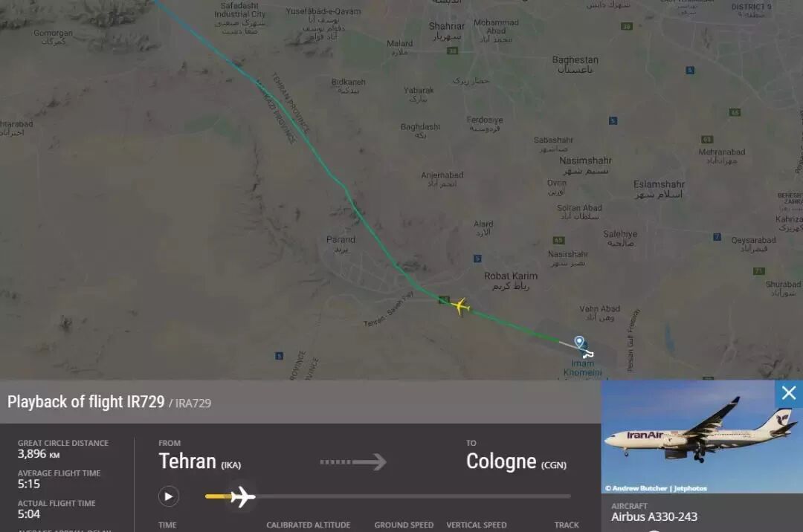Click the route arrow between Tehran and Cologne

pyautogui.click(x=352, y=462)
